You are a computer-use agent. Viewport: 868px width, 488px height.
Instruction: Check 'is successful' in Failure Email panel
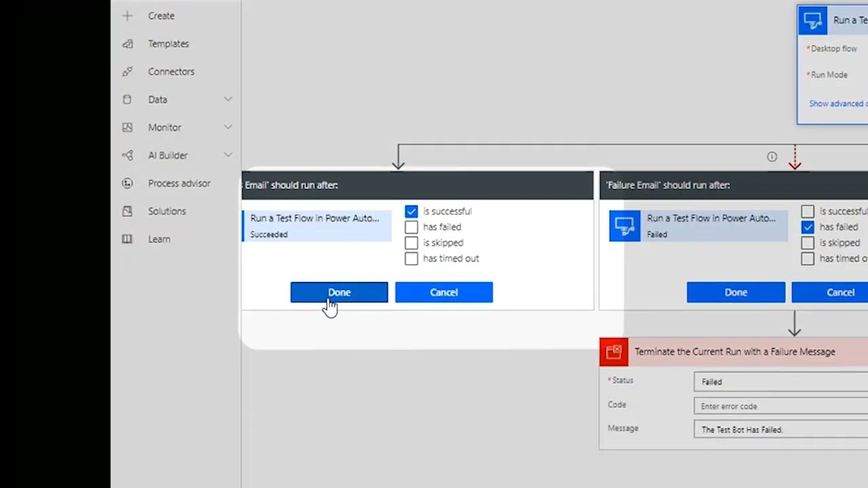pyautogui.click(x=808, y=211)
